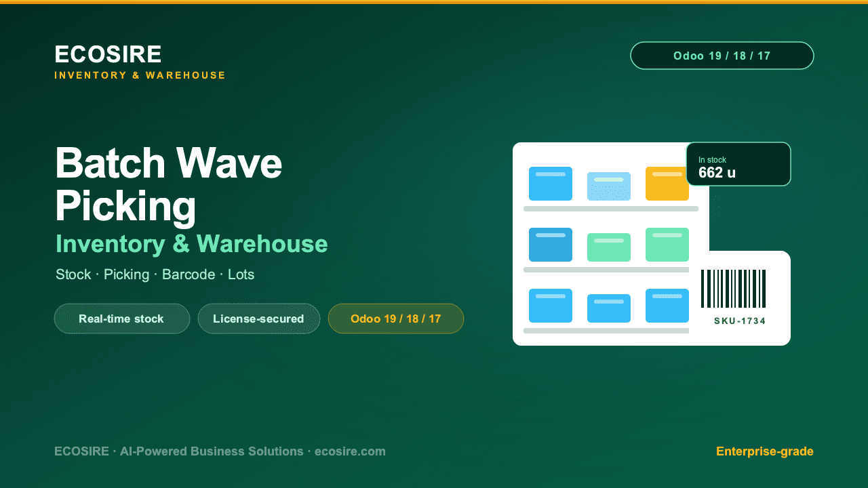Click the barcode icon
Viewport: 868px width, 488px height.
733,289
